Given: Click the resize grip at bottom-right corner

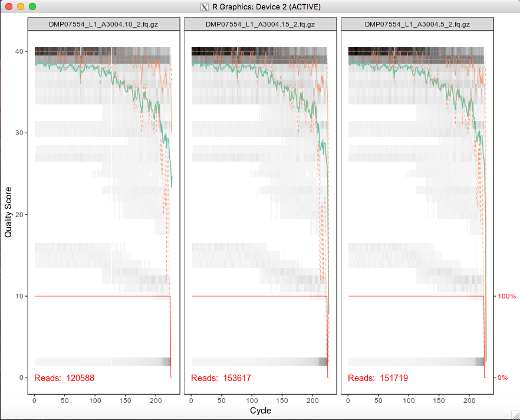Looking at the screenshot, I should point(516,416).
